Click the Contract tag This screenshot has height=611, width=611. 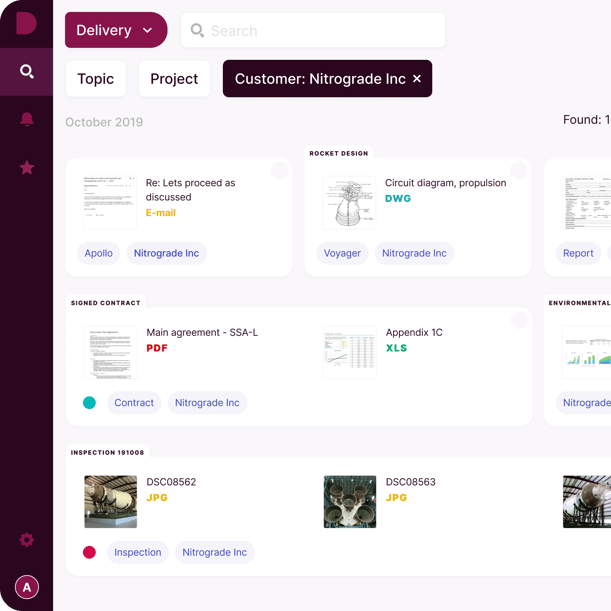coord(134,403)
